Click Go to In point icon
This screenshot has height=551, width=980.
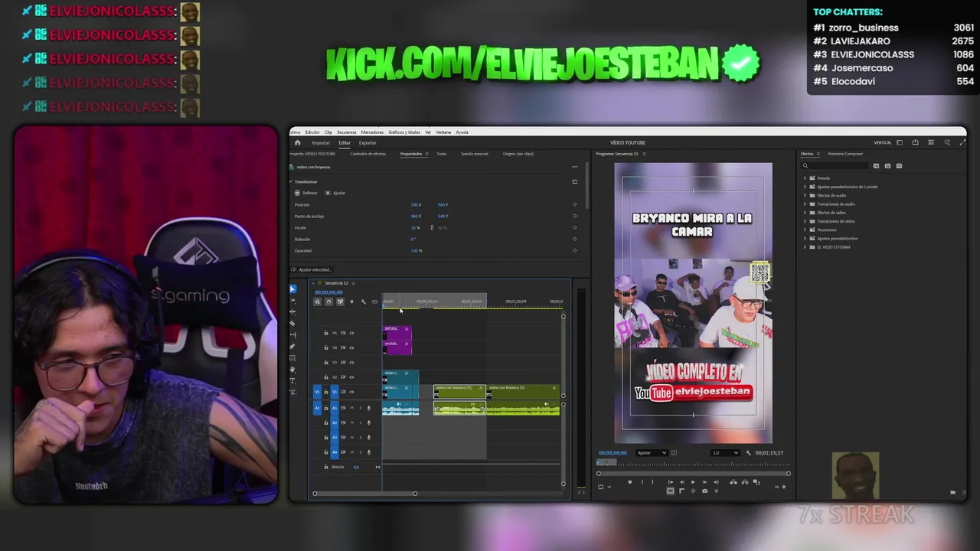point(670,482)
